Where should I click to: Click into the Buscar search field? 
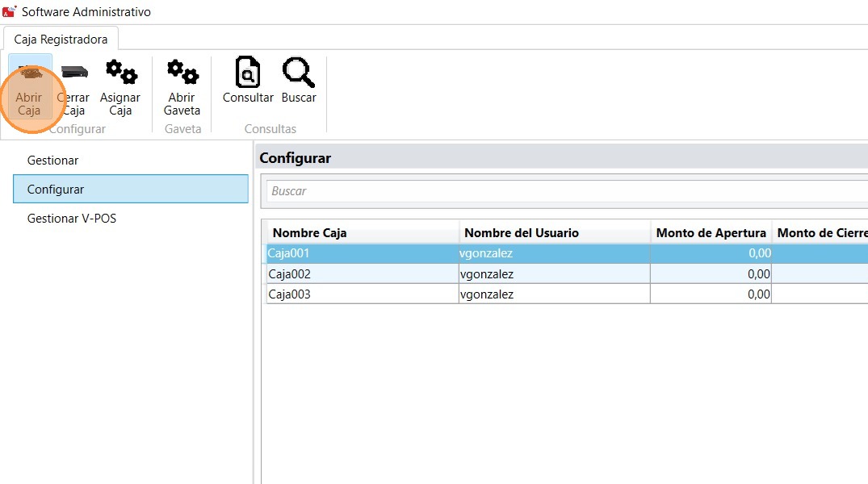[565, 191]
